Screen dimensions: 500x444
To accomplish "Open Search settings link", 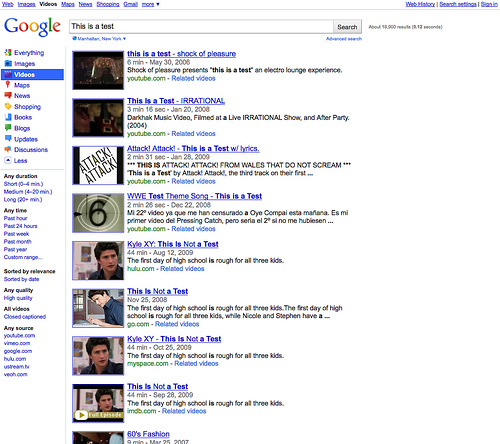I will pos(458,4).
